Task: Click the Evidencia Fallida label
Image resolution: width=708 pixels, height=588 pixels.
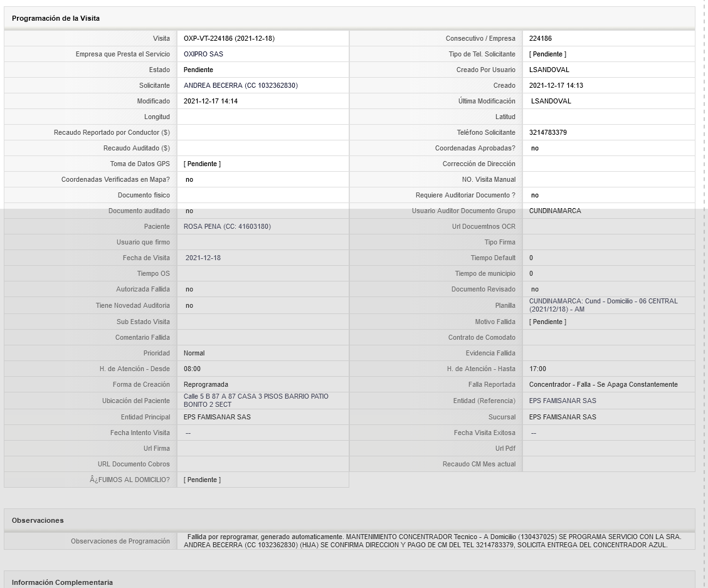Action: click(490, 354)
